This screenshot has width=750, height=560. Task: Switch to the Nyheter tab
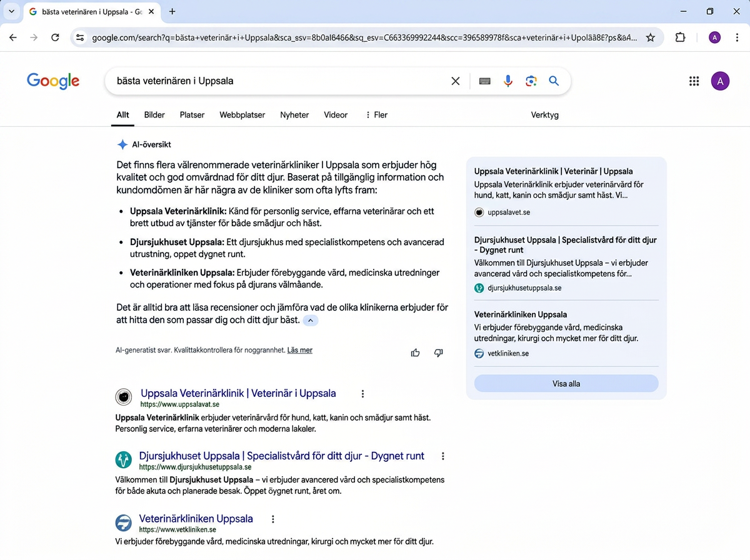click(294, 115)
